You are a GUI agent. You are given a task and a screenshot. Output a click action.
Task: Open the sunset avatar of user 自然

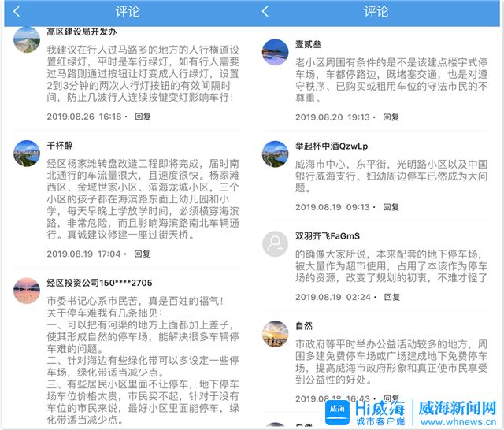click(275, 333)
